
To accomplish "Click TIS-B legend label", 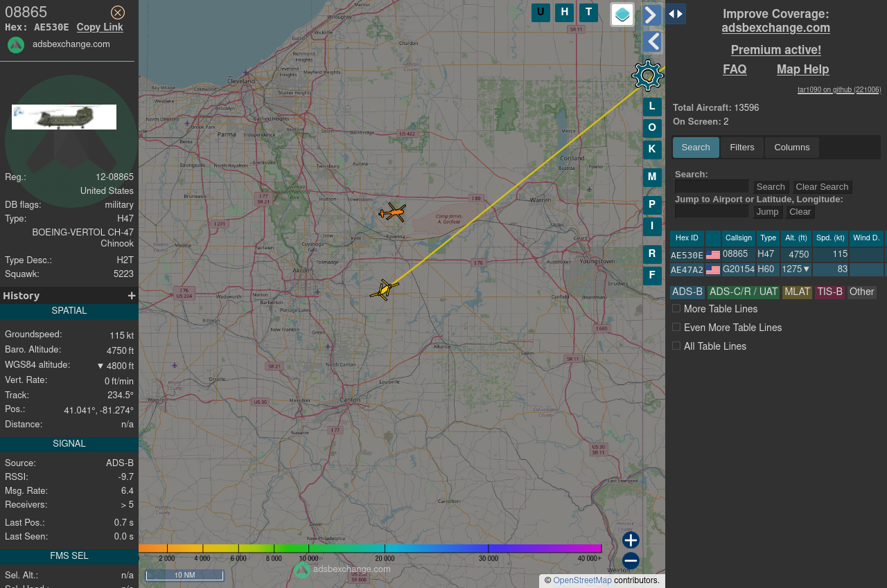I will point(829,292).
